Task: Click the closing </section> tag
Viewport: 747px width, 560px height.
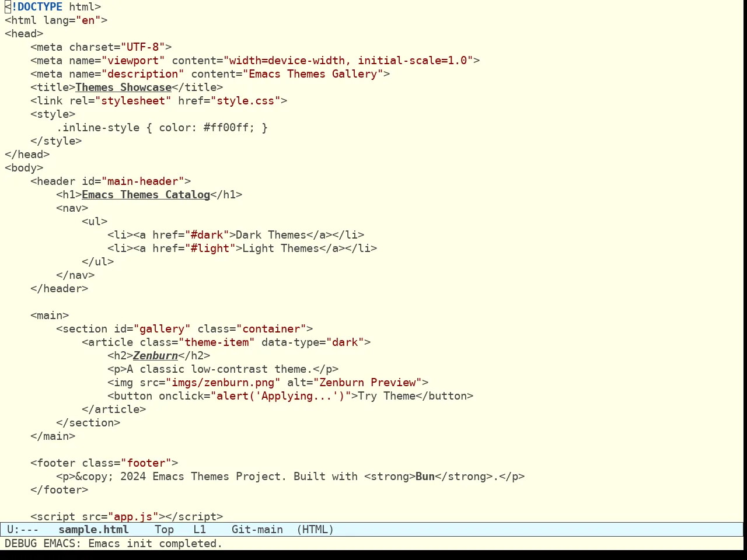Action: [88, 423]
